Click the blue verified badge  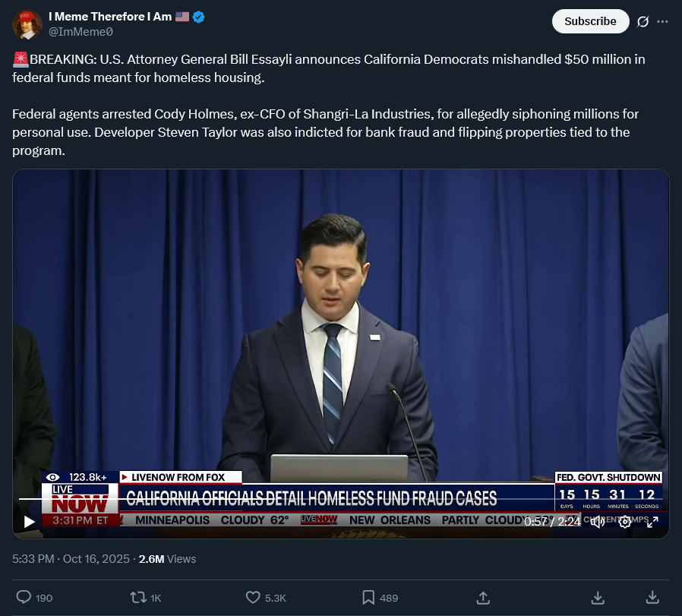(x=199, y=17)
